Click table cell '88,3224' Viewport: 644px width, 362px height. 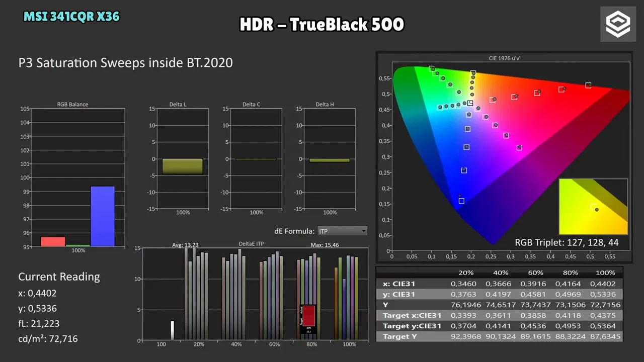(571, 336)
